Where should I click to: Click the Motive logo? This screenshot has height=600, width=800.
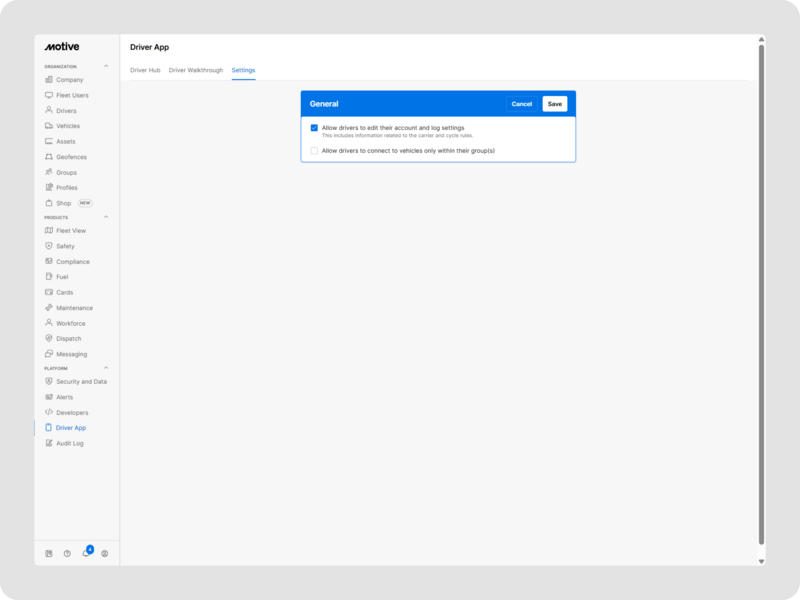62,47
